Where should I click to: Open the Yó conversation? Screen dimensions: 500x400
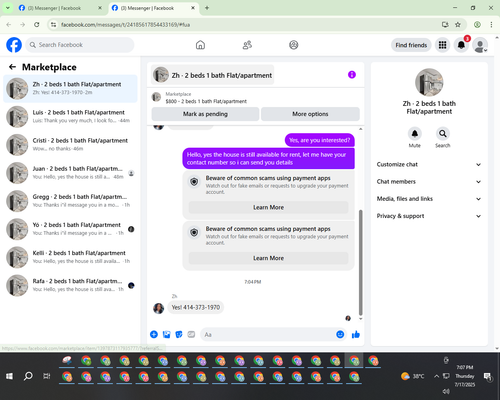click(x=70, y=229)
